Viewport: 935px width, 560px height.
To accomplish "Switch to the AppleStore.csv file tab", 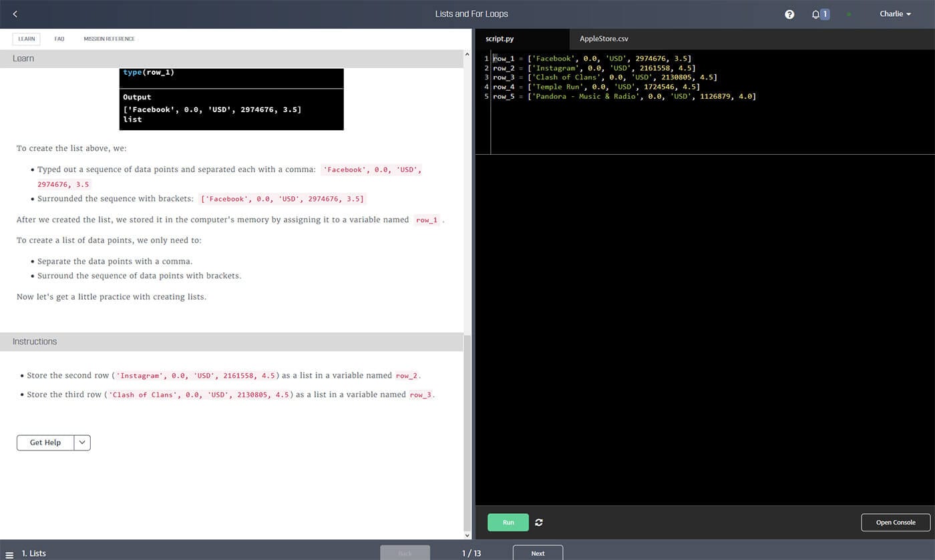I will tap(604, 39).
